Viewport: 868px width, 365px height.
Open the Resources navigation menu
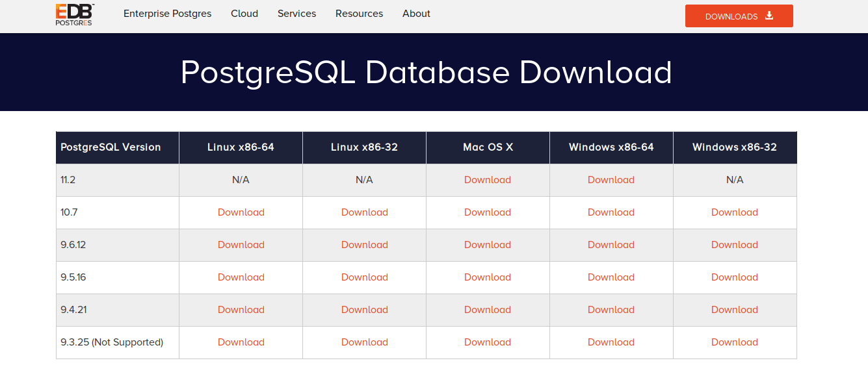pos(359,14)
